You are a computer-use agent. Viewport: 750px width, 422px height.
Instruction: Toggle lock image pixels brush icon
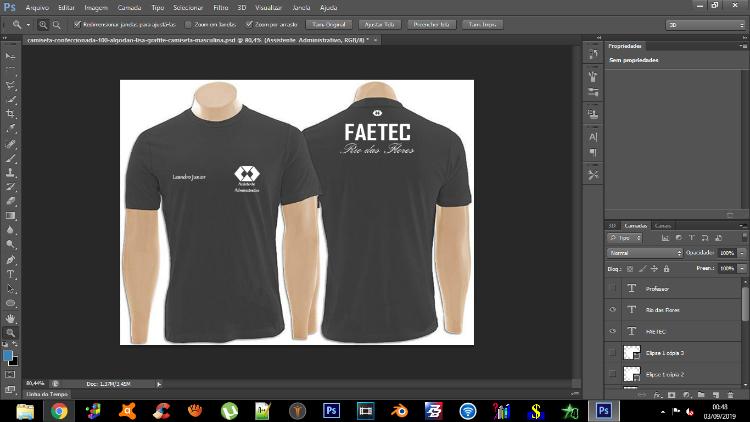642,269
